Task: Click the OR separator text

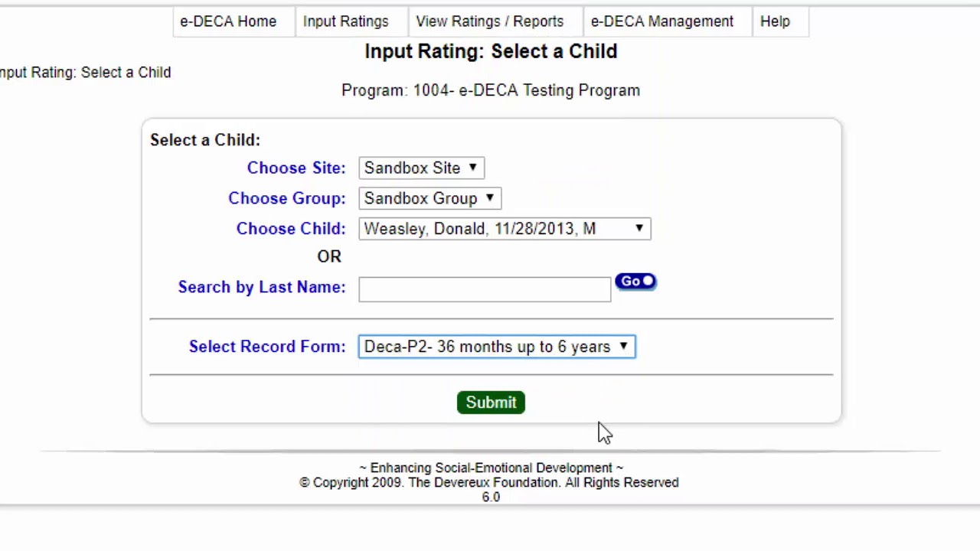Action: pyautogui.click(x=329, y=256)
